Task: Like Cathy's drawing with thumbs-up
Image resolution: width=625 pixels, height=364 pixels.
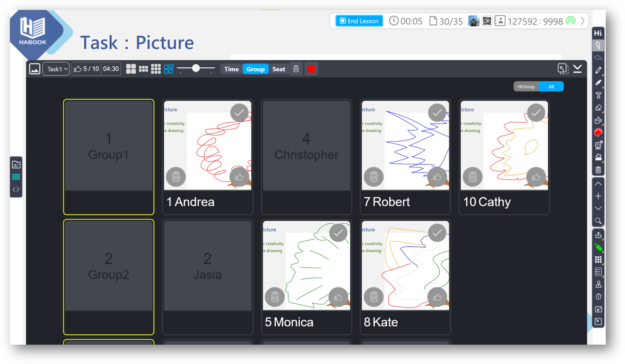Action: click(536, 177)
